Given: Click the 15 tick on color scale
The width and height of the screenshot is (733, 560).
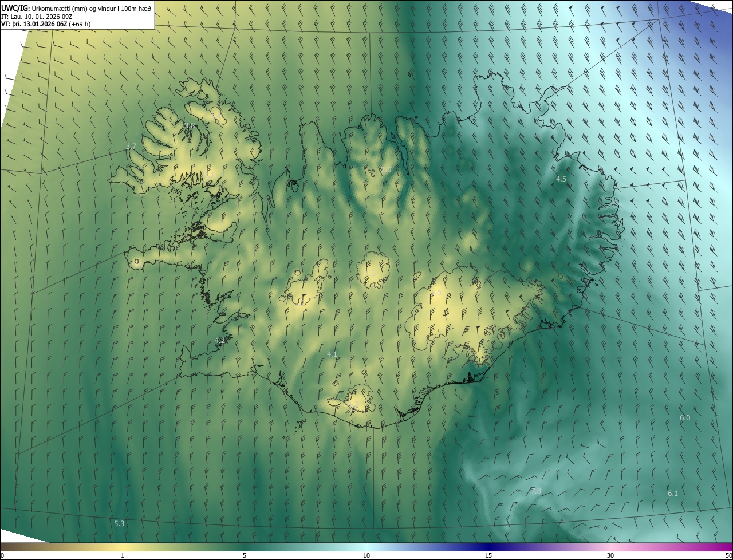Looking at the screenshot, I should (488, 555).
